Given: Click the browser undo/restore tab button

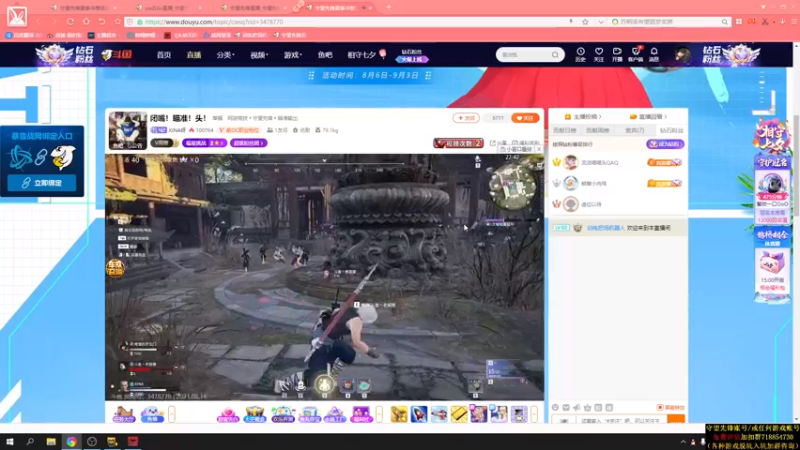Looking at the screenshot, I should pos(102,21).
